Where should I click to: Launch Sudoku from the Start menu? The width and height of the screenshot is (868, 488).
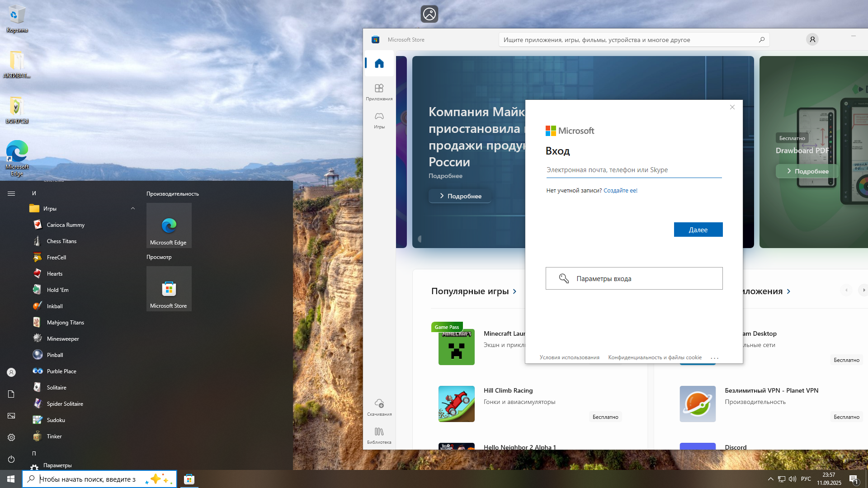[x=81, y=420]
